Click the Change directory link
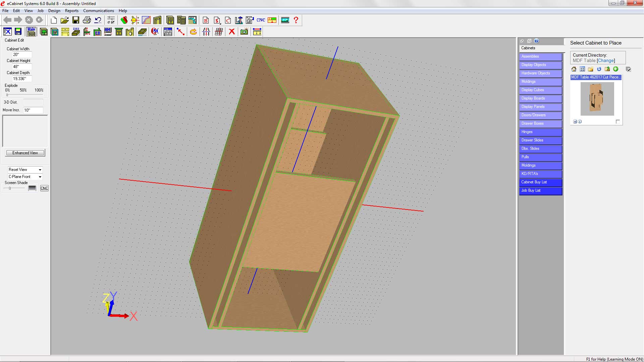Image resolution: width=644 pixels, height=362 pixels. [606, 61]
